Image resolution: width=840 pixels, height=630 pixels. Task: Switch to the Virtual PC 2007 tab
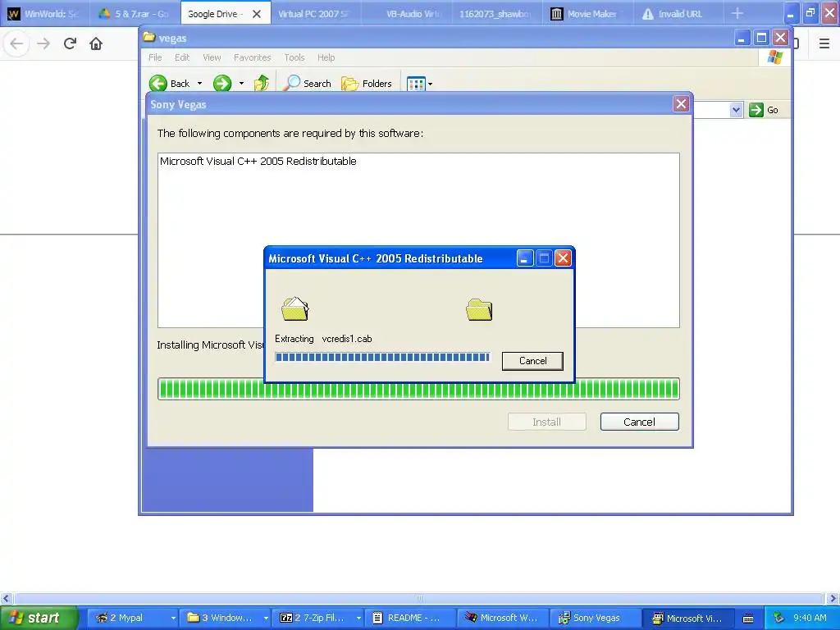(316, 14)
